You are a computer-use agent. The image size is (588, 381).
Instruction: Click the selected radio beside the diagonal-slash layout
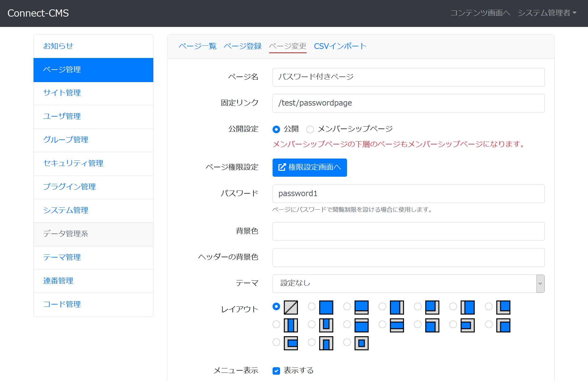276,306
